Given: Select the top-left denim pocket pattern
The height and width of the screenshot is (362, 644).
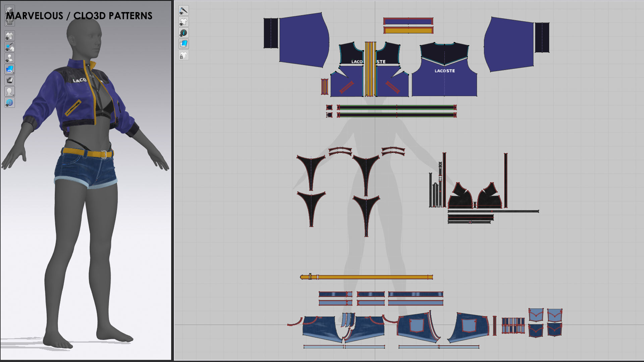Looking at the screenshot, I should [x=536, y=315].
